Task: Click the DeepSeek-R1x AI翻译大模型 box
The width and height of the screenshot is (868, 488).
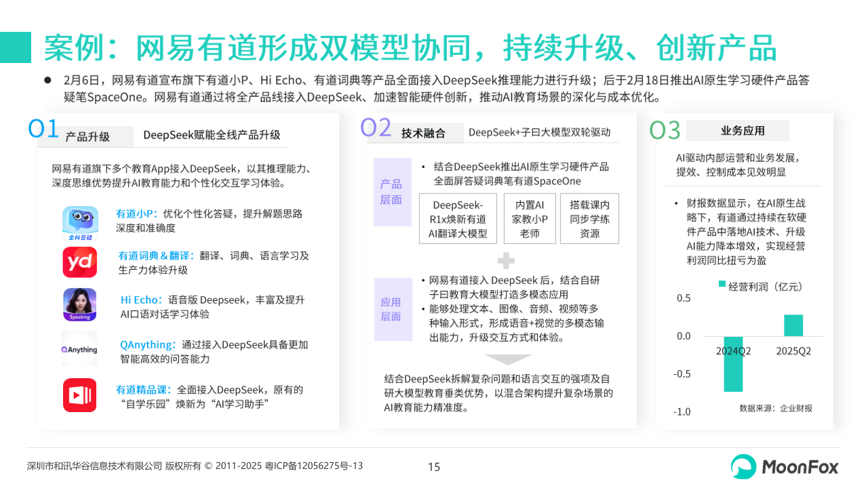Action: [458, 219]
